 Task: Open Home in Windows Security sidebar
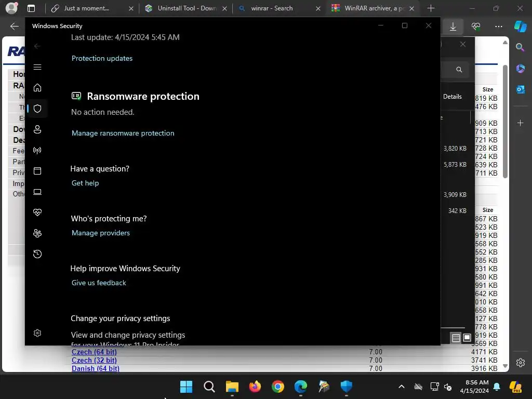click(x=37, y=87)
